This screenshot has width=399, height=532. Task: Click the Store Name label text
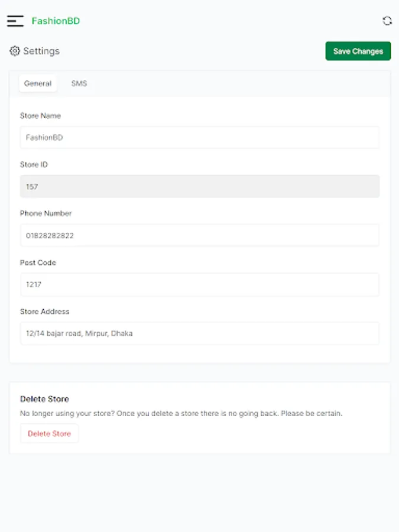[x=40, y=116]
